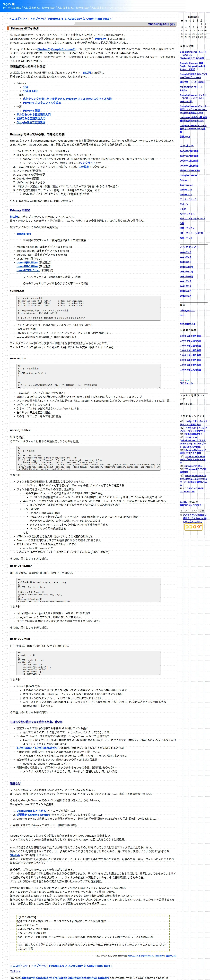This screenshot has width=210, height=980.
Task: Open '拡張機能 Chrome Stylist' link
Action: (x=33, y=815)
